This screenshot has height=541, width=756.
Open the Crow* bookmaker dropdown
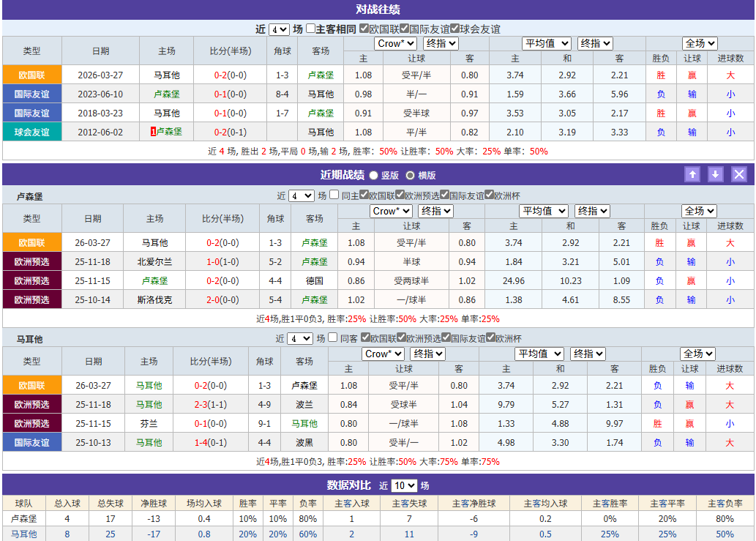pos(395,43)
